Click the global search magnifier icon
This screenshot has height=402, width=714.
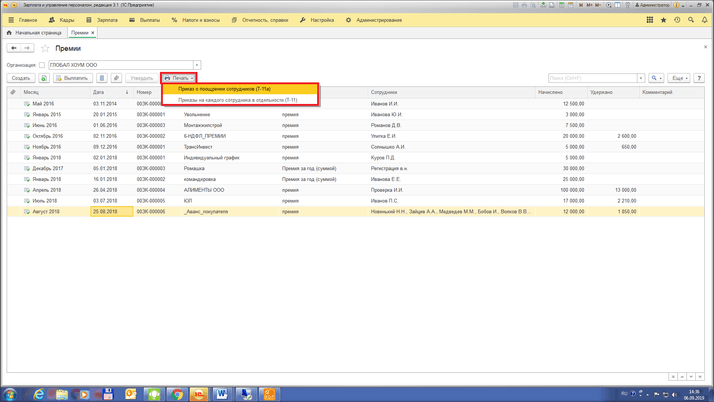click(691, 19)
